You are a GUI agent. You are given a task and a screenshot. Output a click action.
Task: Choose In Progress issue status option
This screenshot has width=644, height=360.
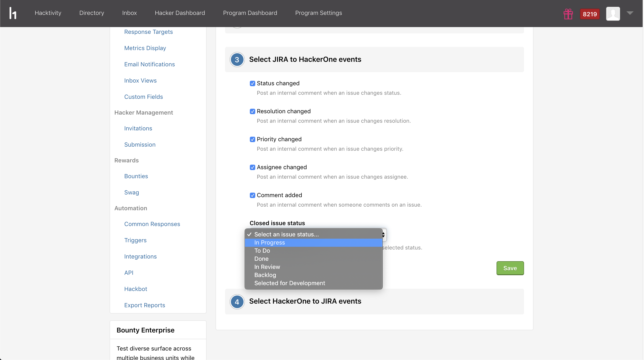tap(269, 242)
